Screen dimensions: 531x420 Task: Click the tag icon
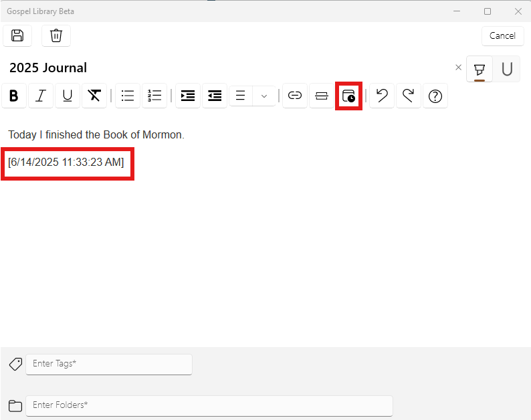[x=15, y=364]
